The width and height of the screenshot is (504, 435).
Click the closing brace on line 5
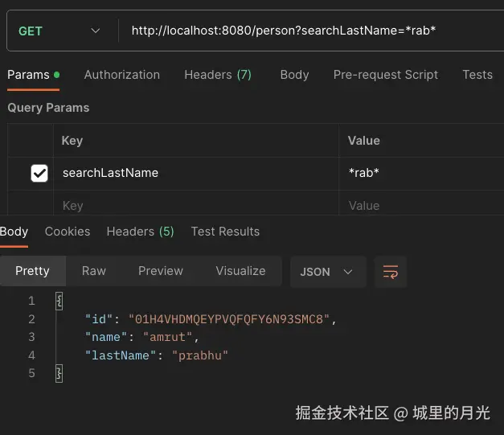(59, 373)
